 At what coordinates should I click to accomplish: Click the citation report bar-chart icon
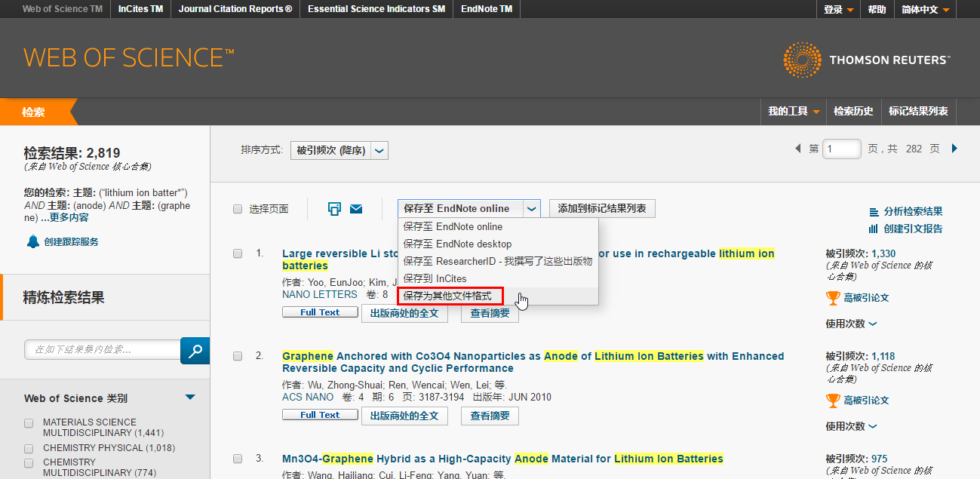click(874, 229)
